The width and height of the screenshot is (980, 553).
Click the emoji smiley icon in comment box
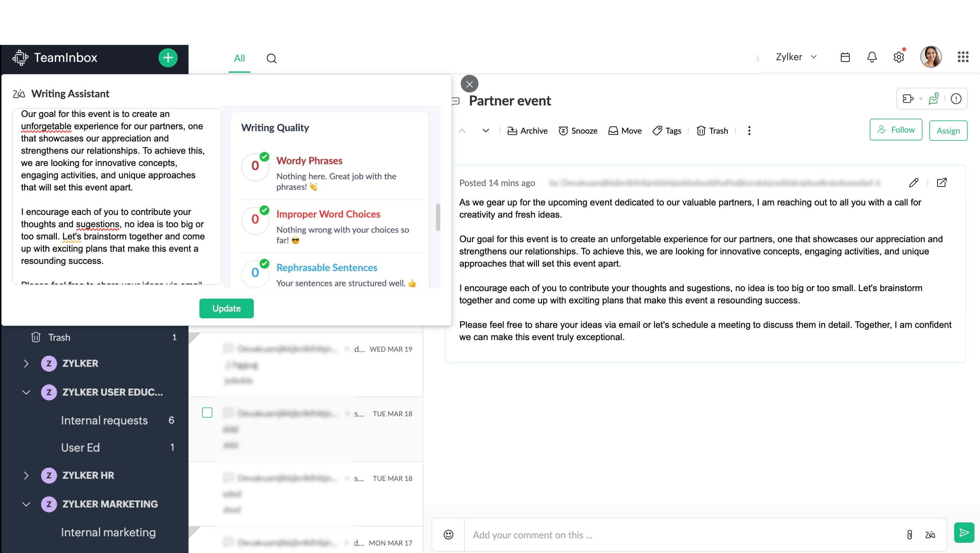coord(448,535)
